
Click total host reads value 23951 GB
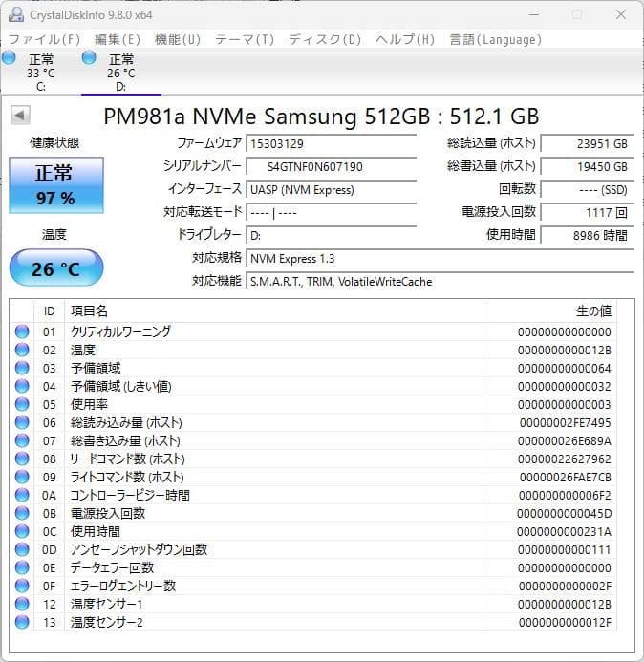click(x=588, y=143)
